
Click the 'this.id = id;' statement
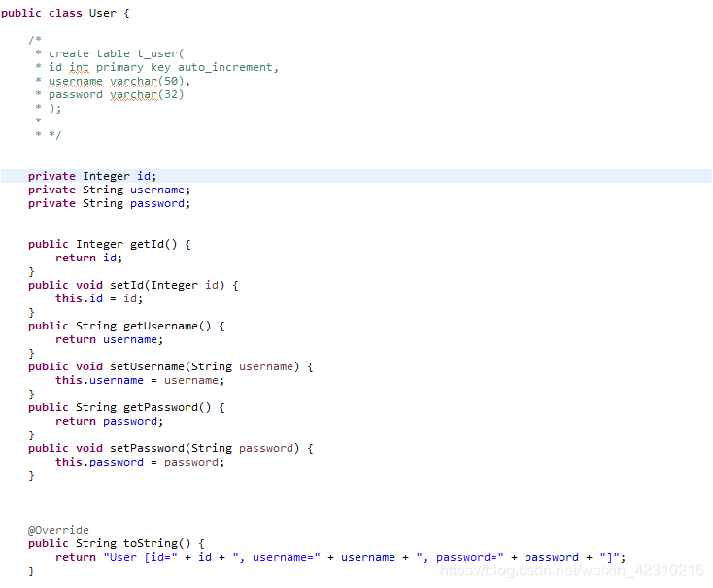pyautogui.click(x=99, y=299)
